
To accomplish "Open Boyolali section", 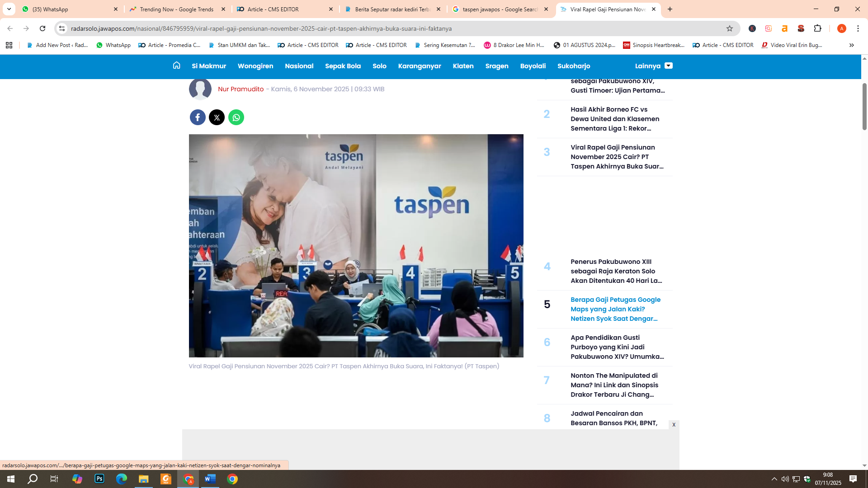I will click(x=533, y=66).
